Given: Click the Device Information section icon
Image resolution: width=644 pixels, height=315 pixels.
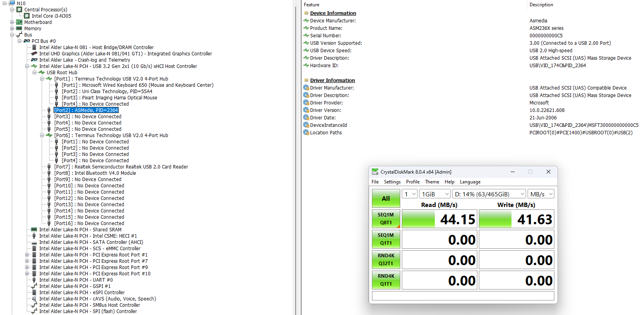Looking at the screenshot, I should 306,13.
